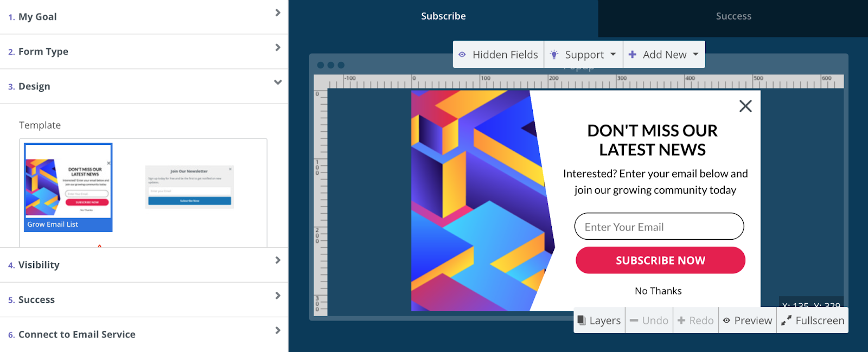Open the Visibility step

tap(144, 265)
